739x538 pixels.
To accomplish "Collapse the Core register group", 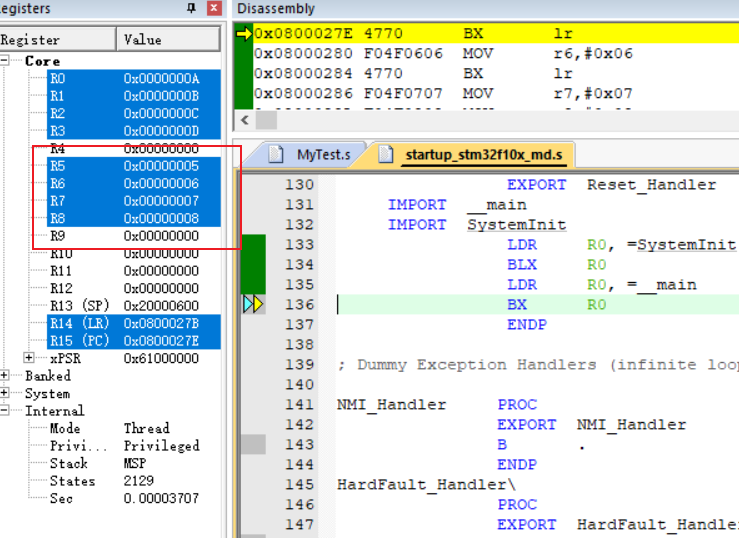I will coord(4,60).
